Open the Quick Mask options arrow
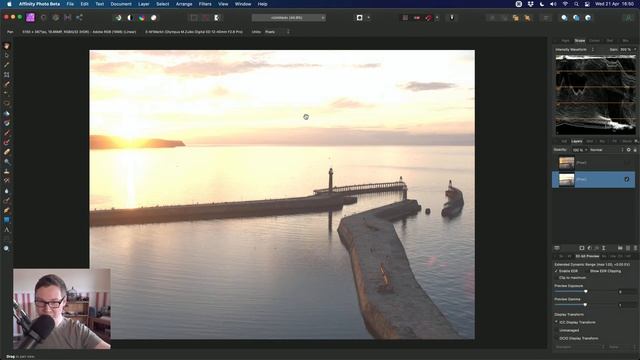 369,18
